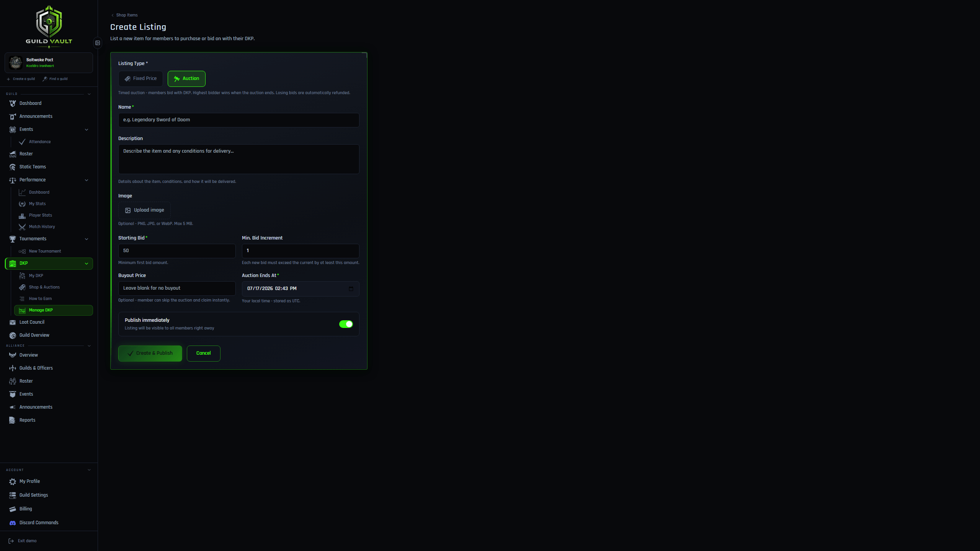Collapse the ALLIANCE section chevron
The image size is (980, 551).
pyautogui.click(x=89, y=346)
